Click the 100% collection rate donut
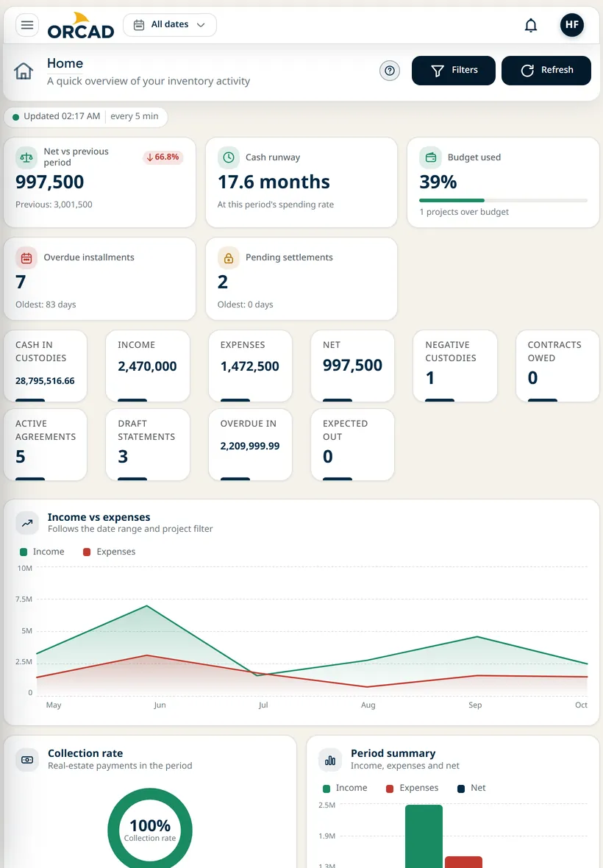603x868 pixels. pos(150,830)
